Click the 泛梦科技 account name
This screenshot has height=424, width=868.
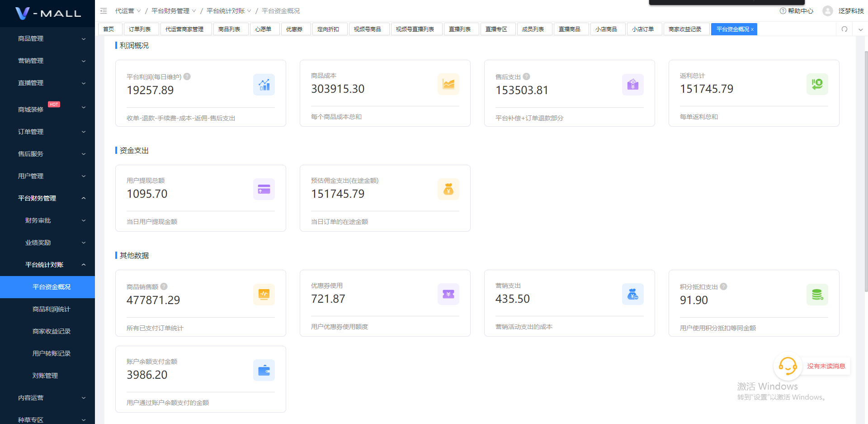[851, 11]
